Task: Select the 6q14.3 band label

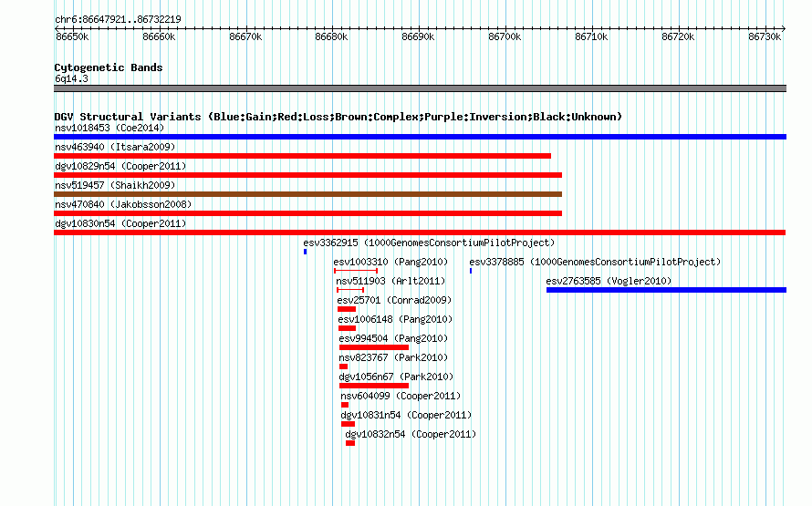Action: pos(71,78)
